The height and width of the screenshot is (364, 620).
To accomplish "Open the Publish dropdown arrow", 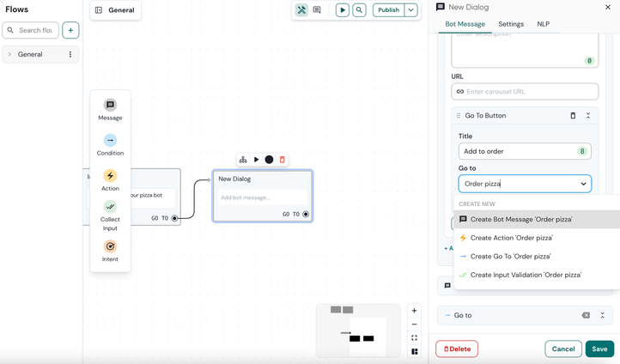I will (x=411, y=10).
